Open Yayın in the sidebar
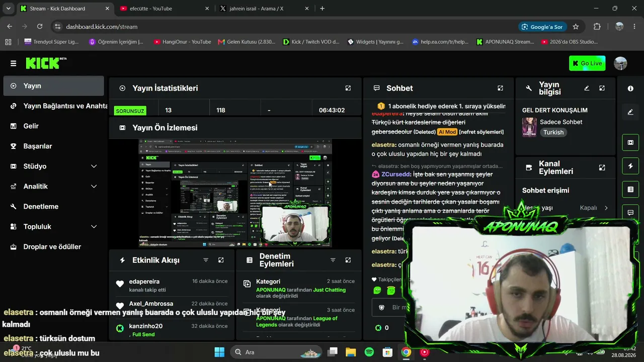644x362 pixels. 53,86
